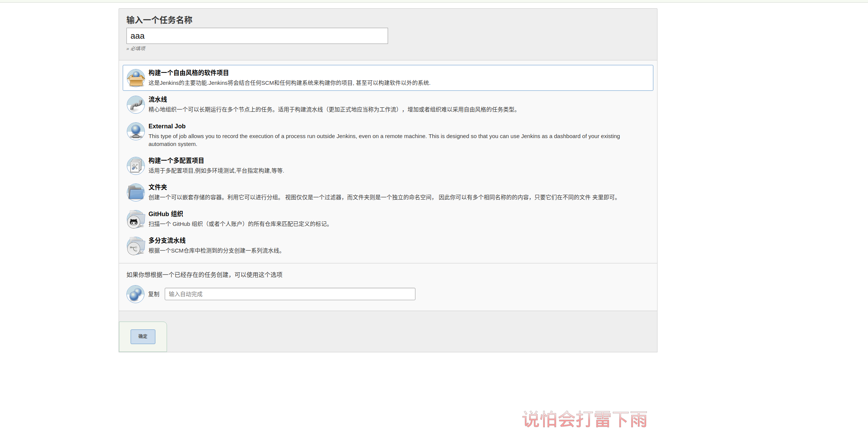Choose 构建一个多配置项目 title
868x433 pixels.
176,161
